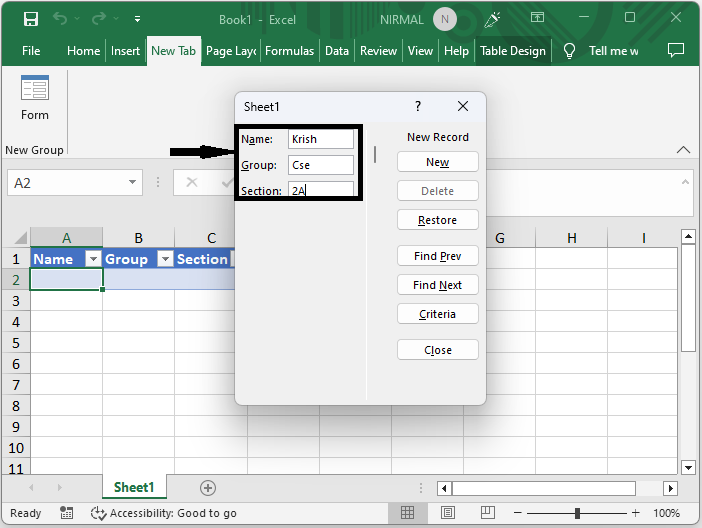The height and width of the screenshot is (528, 702).
Task: Click the NIRMAL account avatar
Action: [x=445, y=19]
